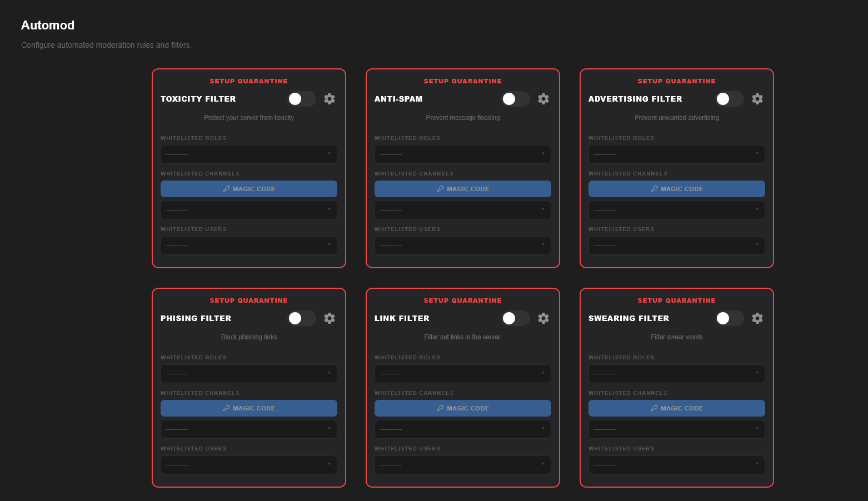Toggle the Swearing Filter on
The height and width of the screenshot is (501, 868).
pos(730,318)
